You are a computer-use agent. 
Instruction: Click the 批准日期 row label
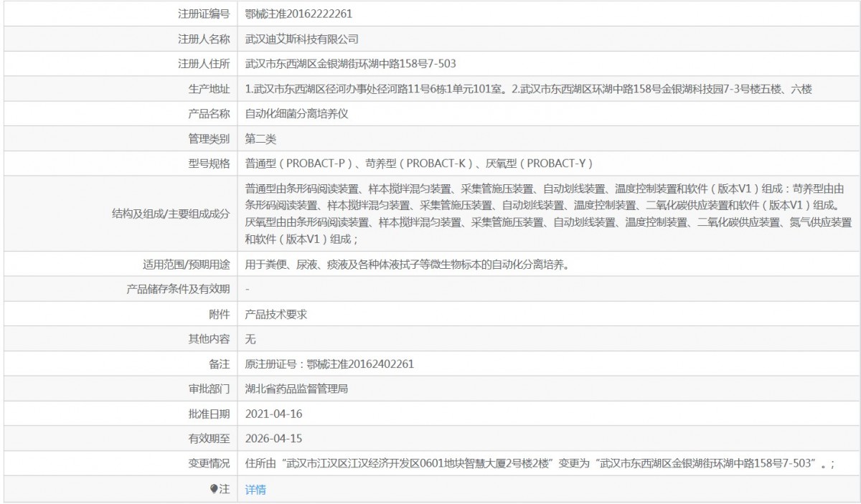209,414
